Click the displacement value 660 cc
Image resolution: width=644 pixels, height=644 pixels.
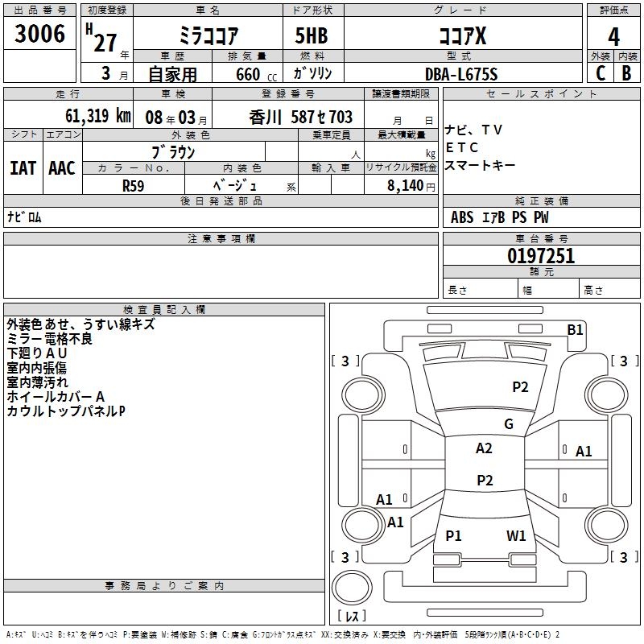(x=256, y=75)
